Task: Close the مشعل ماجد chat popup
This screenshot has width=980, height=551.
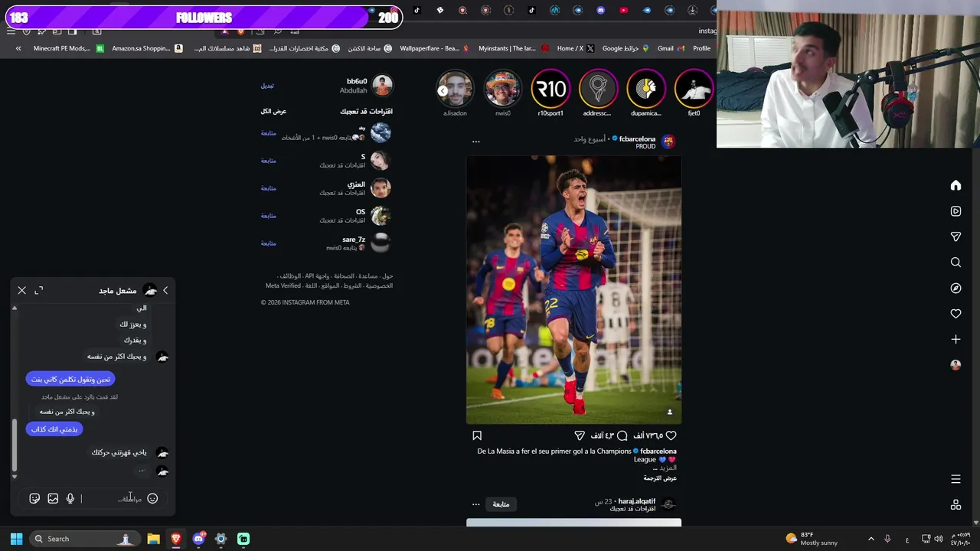Action: pyautogui.click(x=21, y=291)
